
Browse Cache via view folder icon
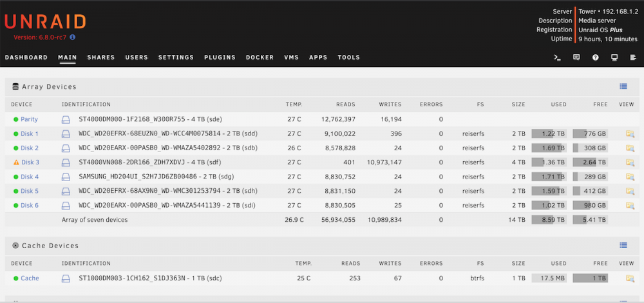pos(630,279)
